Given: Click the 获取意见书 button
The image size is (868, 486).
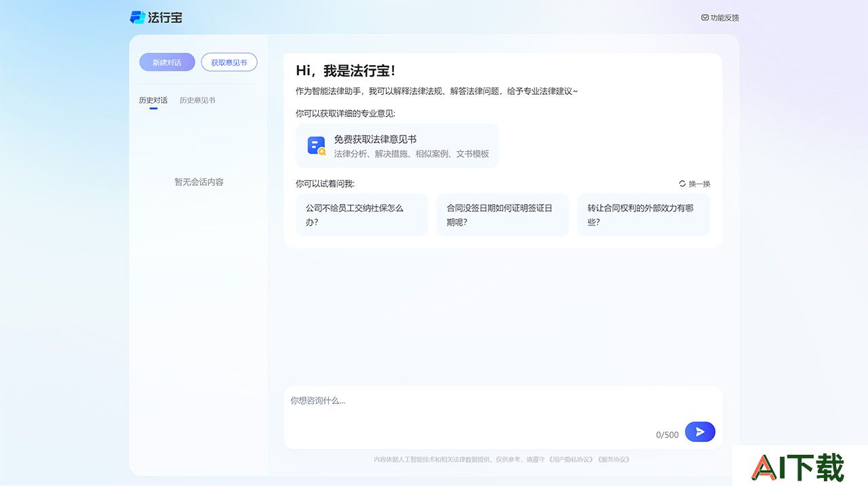Looking at the screenshot, I should [229, 62].
